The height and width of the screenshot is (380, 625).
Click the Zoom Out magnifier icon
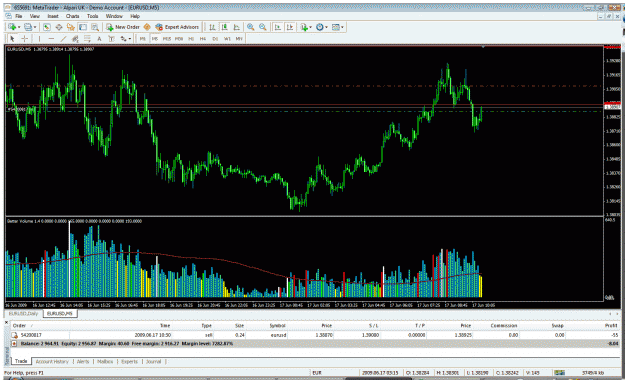tap(263, 27)
